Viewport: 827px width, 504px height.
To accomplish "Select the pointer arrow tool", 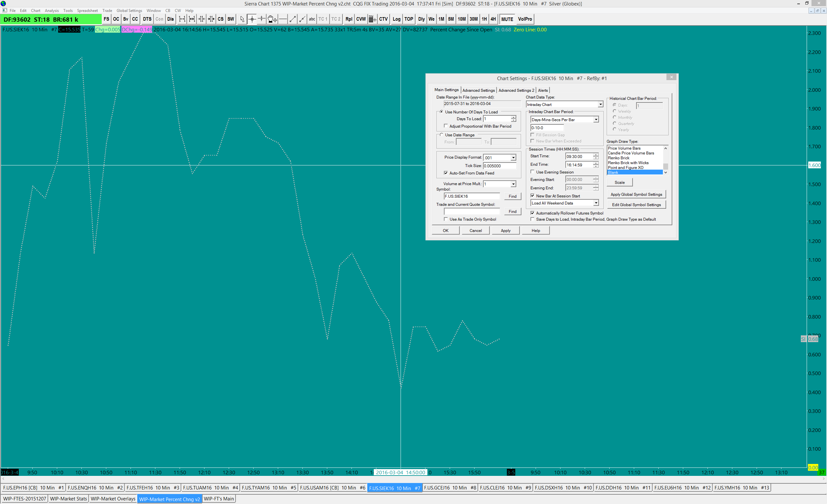I will click(x=242, y=19).
